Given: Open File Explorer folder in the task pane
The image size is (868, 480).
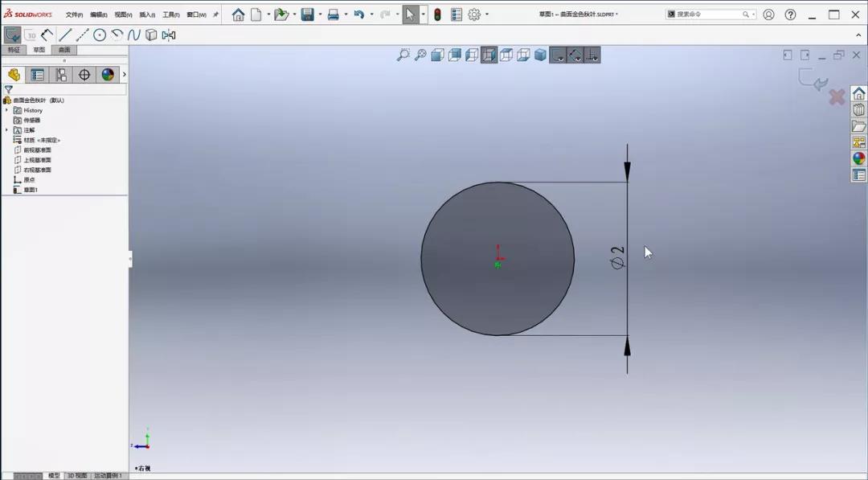Looking at the screenshot, I should tap(858, 126).
